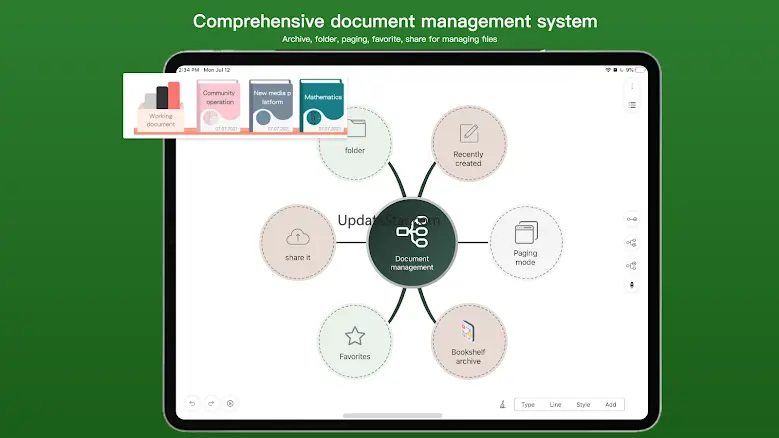
Task: Open the outline list view icon
Action: (x=632, y=105)
